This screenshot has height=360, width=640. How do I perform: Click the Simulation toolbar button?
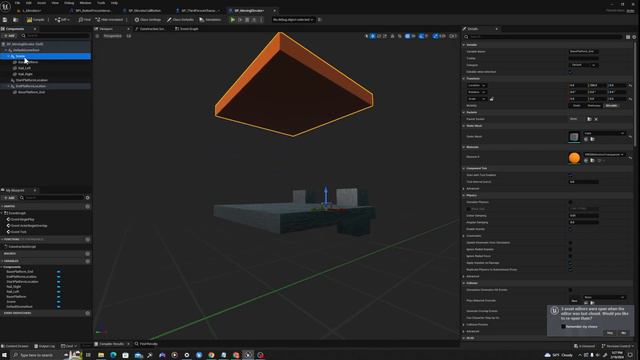pos(210,20)
